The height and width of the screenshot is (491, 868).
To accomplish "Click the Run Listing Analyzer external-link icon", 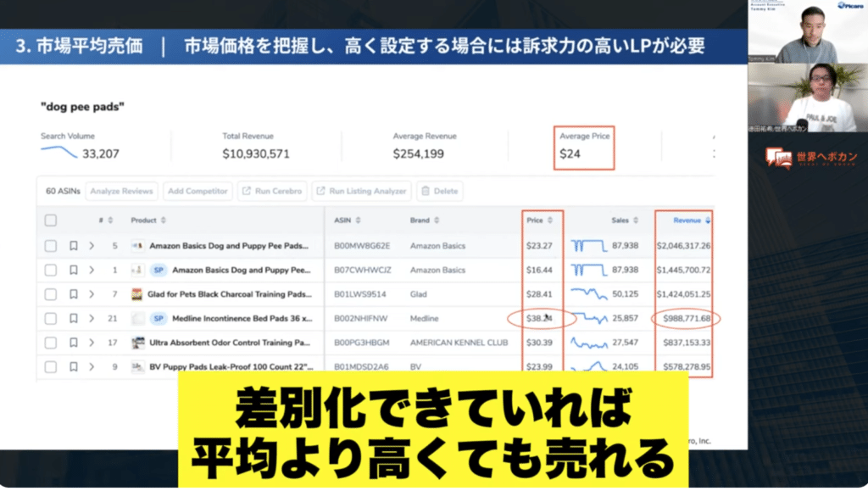I will [320, 191].
